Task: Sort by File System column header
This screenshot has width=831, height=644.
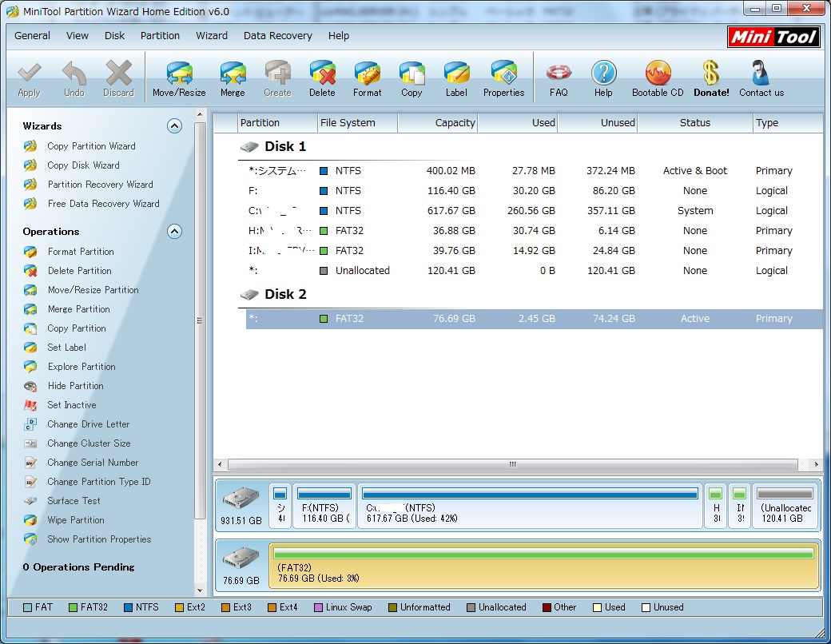Action: 357,122
